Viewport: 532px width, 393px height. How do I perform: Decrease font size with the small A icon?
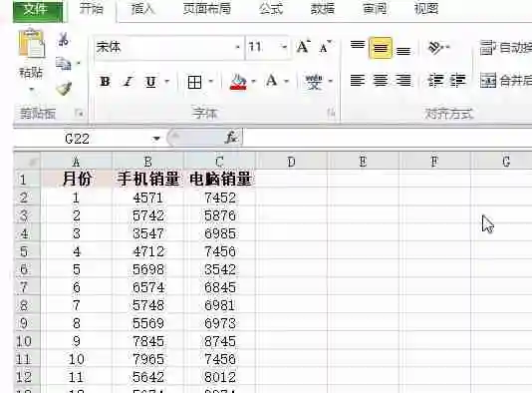click(x=325, y=47)
